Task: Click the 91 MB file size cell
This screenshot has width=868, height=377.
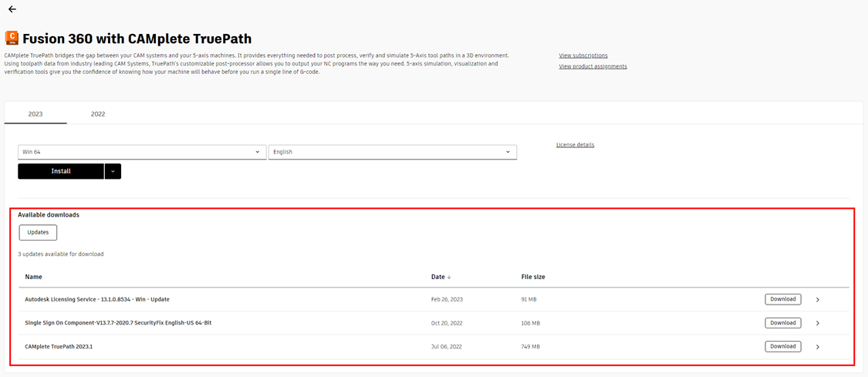Action: (529, 299)
